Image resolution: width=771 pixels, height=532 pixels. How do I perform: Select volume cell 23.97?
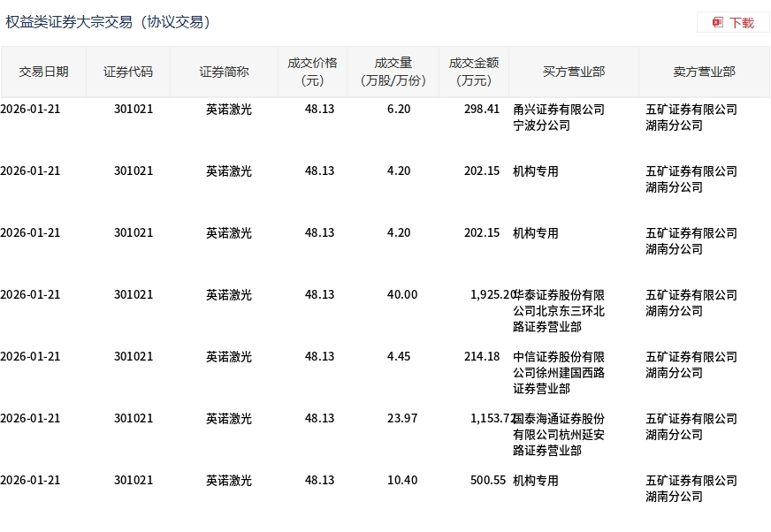click(401, 418)
